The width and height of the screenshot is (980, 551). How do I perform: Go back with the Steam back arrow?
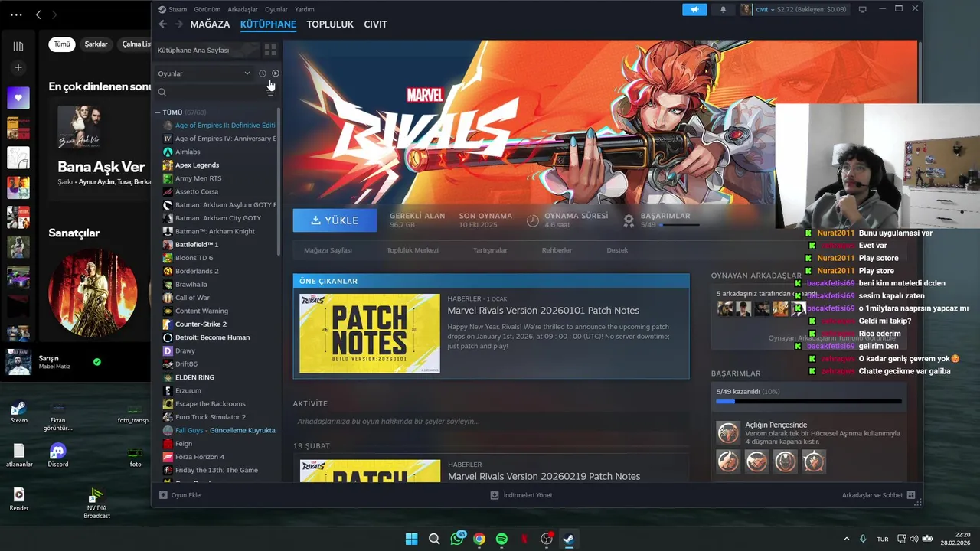pos(163,24)
